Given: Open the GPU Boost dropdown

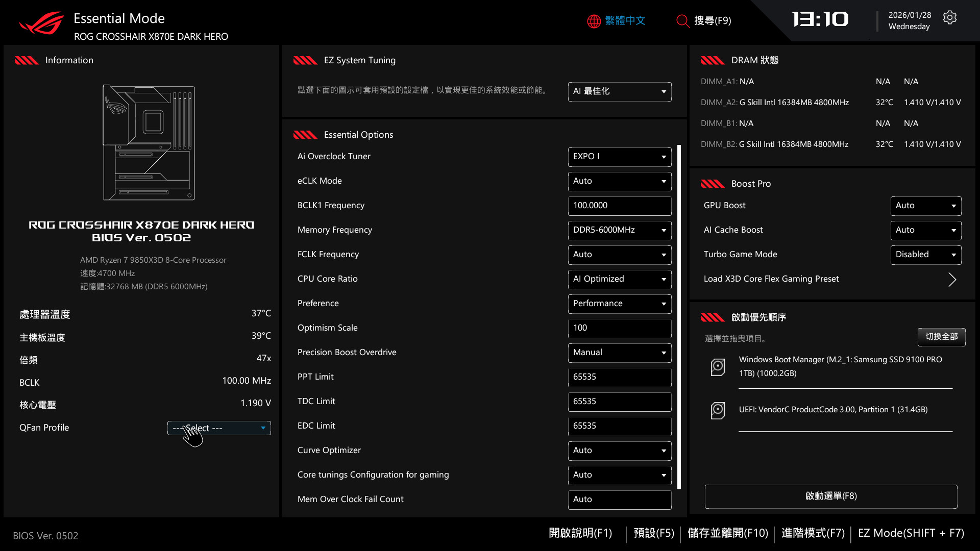Looking at the screenshot, I should [925, 206].
